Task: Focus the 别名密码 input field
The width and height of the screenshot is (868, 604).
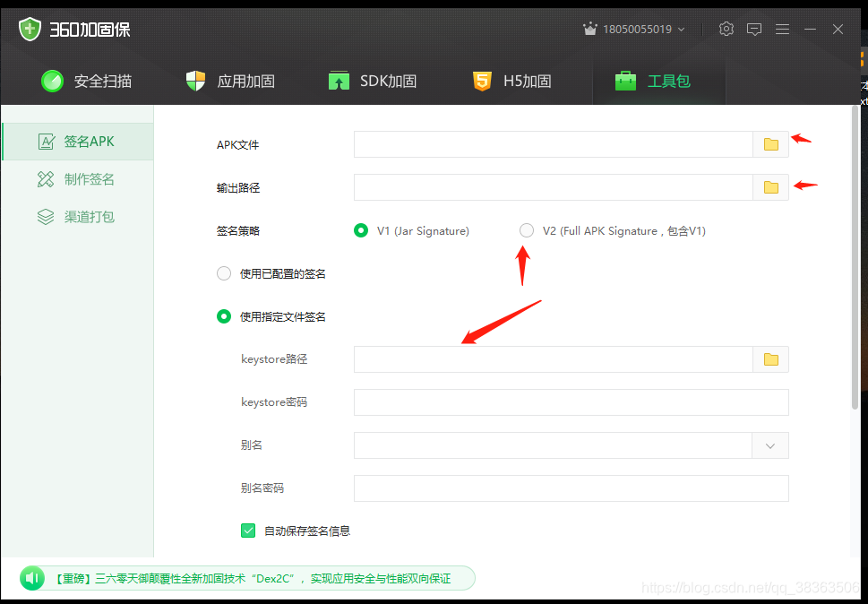Action: click(572, 488)
